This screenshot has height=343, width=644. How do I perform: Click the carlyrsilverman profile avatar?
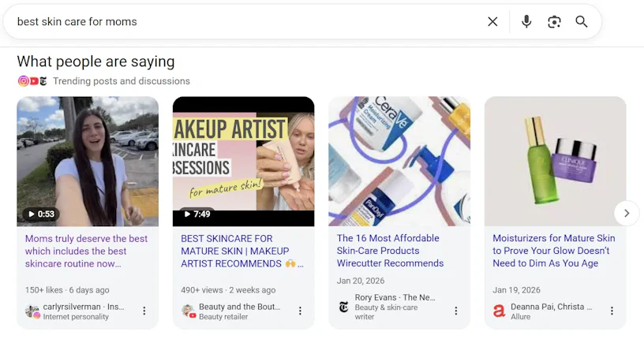click(x=32, y=311)
